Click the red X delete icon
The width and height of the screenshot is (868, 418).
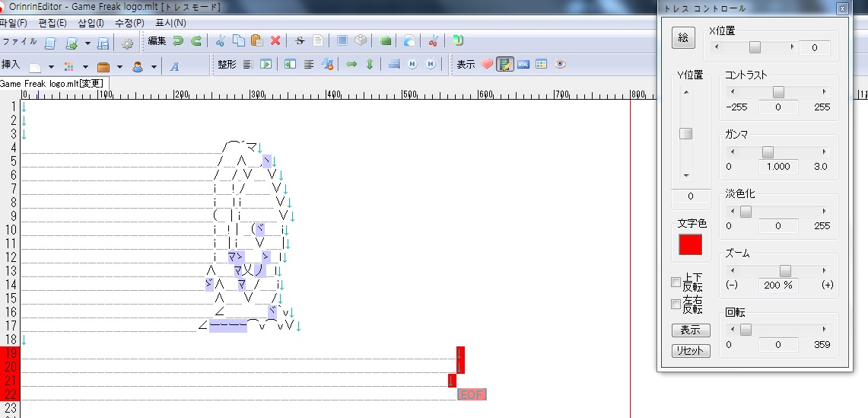tap(275, 41)
